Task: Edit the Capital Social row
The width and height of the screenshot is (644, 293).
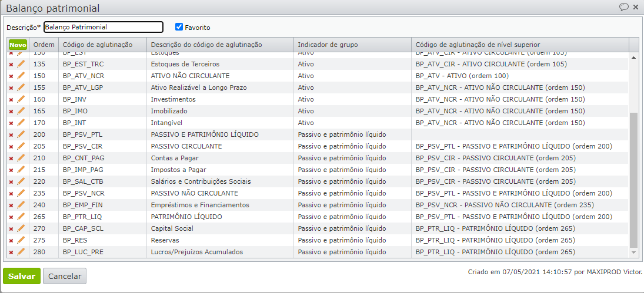Action: pyautogui.click(x=21, y=228)
